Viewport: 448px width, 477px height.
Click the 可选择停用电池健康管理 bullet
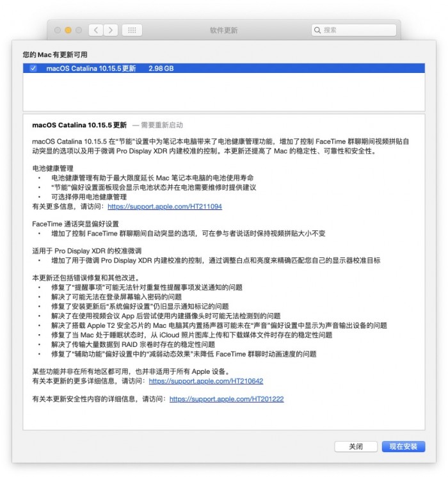point(89,197)
